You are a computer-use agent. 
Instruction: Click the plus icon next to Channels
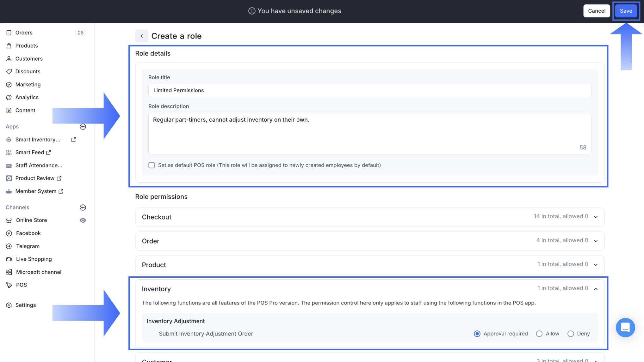(x=83, y=208)
